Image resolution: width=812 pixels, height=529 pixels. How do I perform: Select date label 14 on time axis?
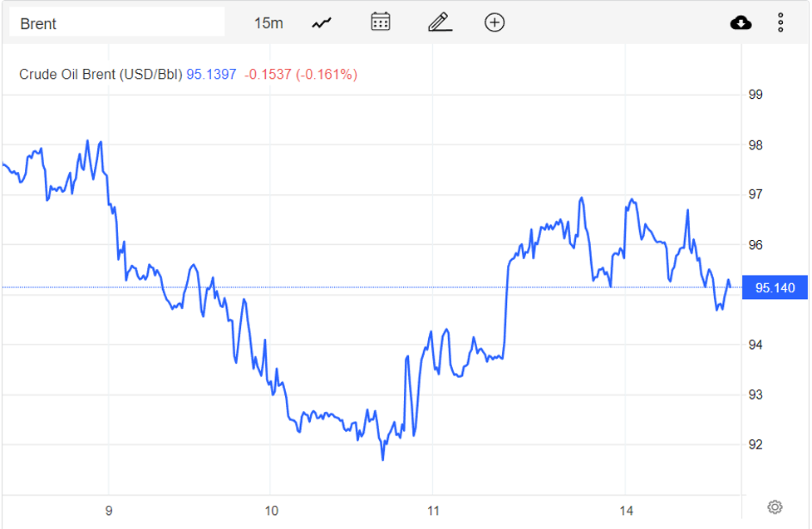point(627,511)
